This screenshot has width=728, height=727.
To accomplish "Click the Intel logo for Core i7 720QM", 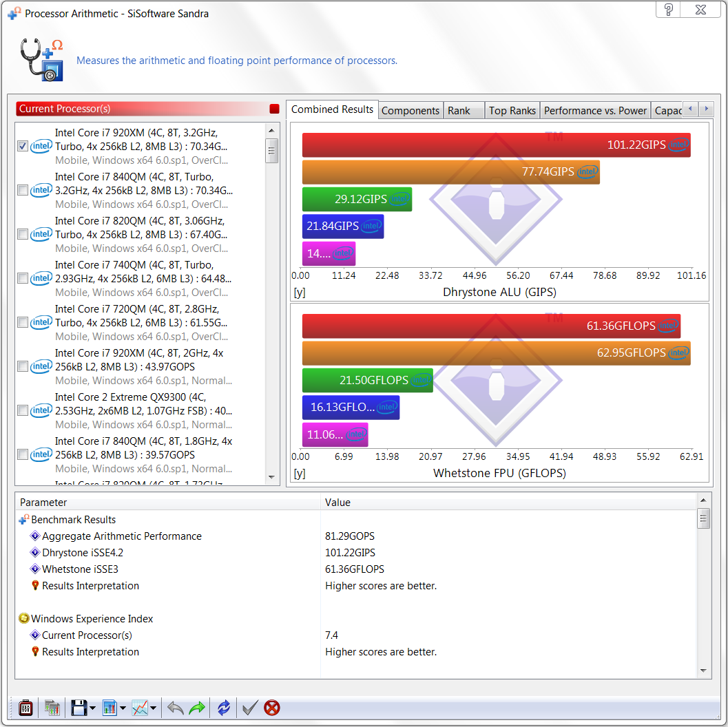I will tap(41, 322).
